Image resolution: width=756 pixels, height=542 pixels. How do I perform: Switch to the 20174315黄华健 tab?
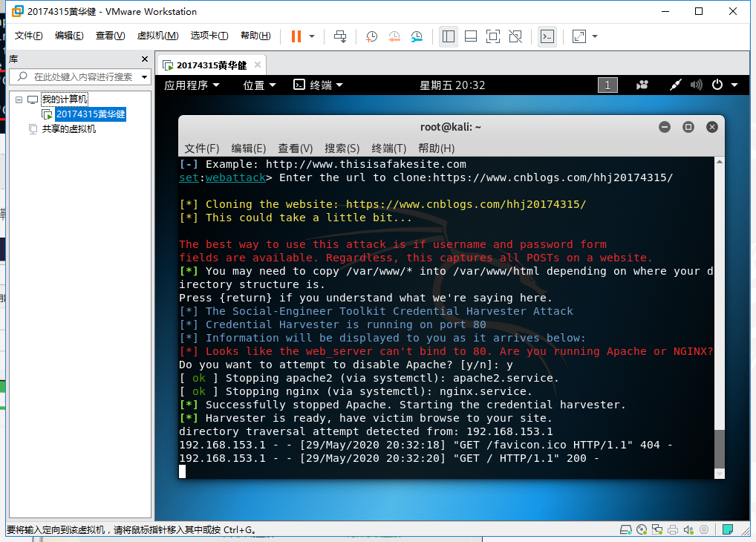tap(211, 65)
